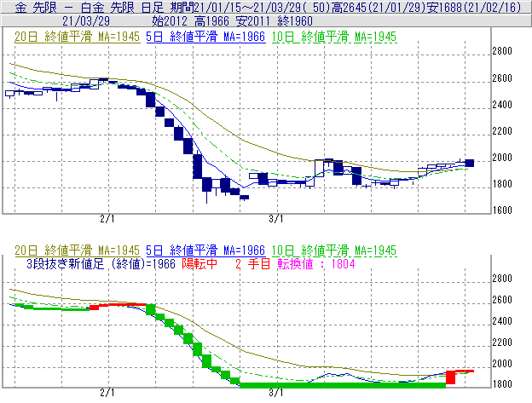532x403 pixels.
Task: Click the 2800 axis value on upper chart
Action: click(x=502, y=51)
